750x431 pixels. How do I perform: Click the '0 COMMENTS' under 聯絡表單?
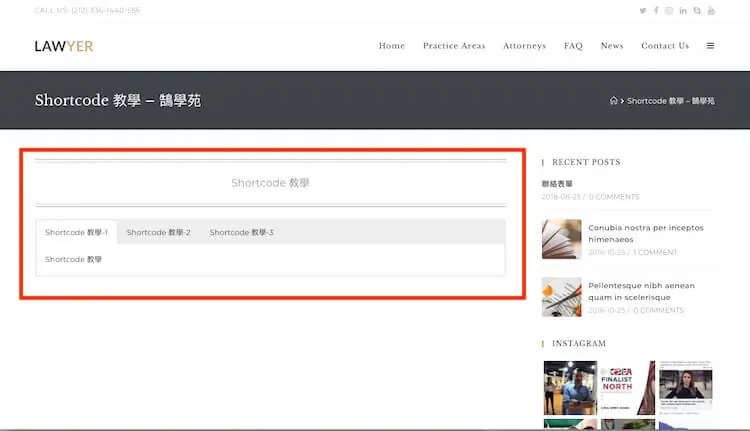pyautogui.click(x=614, y=197)
